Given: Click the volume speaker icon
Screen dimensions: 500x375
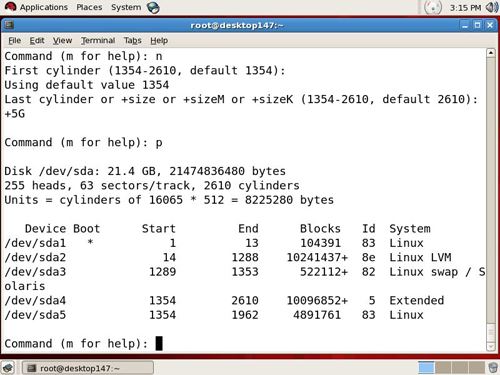Looking at the screenshot, I should pyautogui.click(x=491, y=7).
